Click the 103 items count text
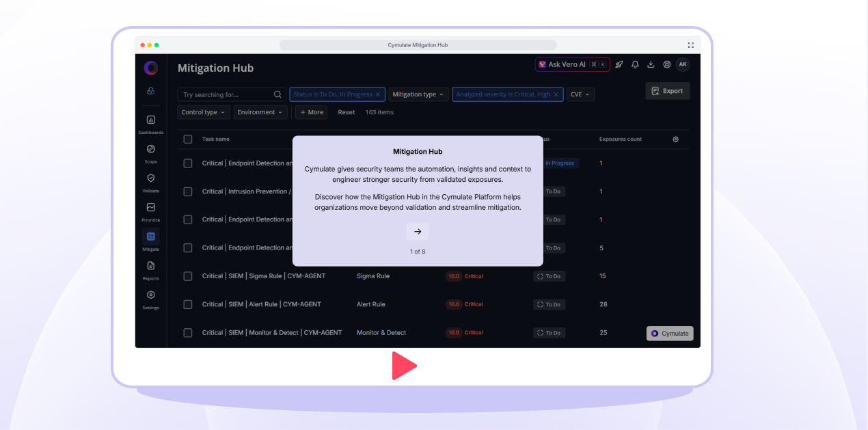This screenshot has width=868, height=430. tap(379, 112)
